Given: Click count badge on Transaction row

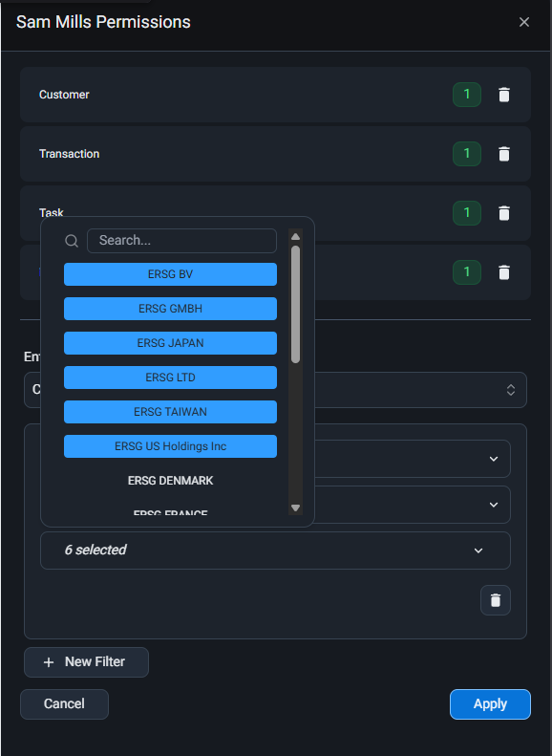Looking at the screenshot, I should click(x=467, y=154).
